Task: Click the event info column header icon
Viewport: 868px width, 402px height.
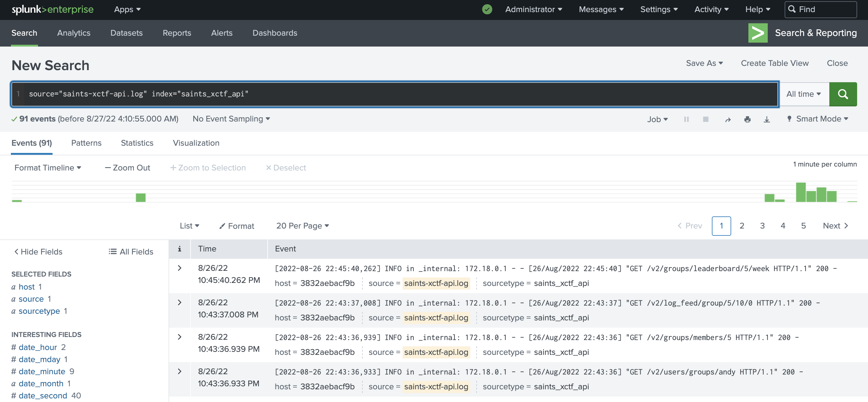Action: point(180,249)
